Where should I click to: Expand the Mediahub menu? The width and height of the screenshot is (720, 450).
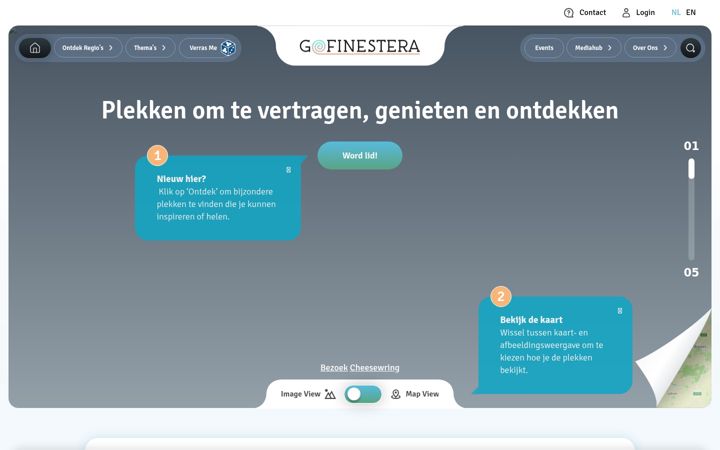(593, 48)
